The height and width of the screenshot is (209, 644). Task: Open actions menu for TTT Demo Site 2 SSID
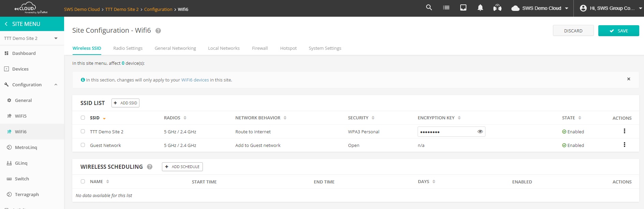pyautogui.click(x=624, y=131)
